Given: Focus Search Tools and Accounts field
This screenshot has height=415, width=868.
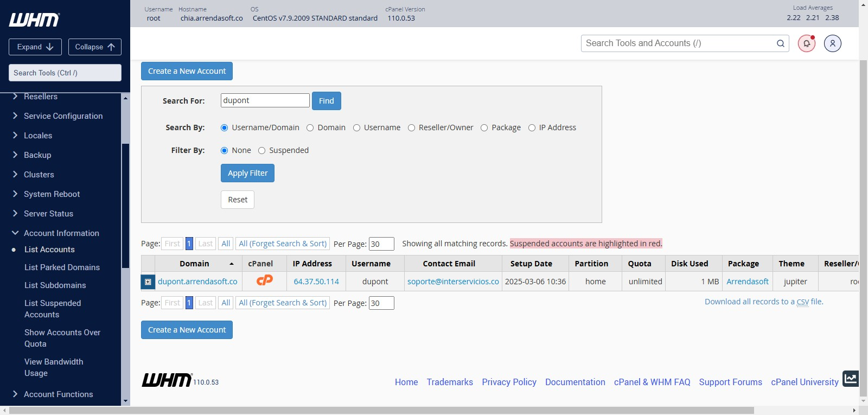Looking at the screenshot, I should pyautogui.click(x=685, y=43).
